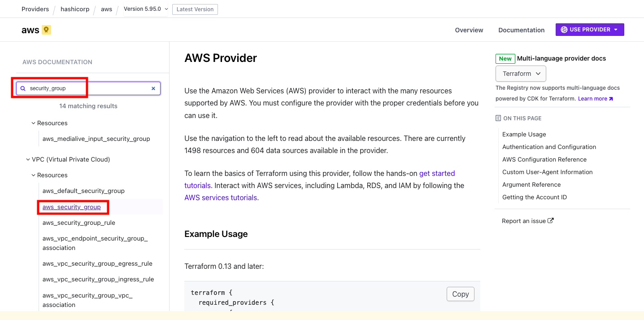The height and width of the screenshot is (320, 644).
Task: Jump to Argument Reference section
Action: pyautogui.click(x=531, y=184)
